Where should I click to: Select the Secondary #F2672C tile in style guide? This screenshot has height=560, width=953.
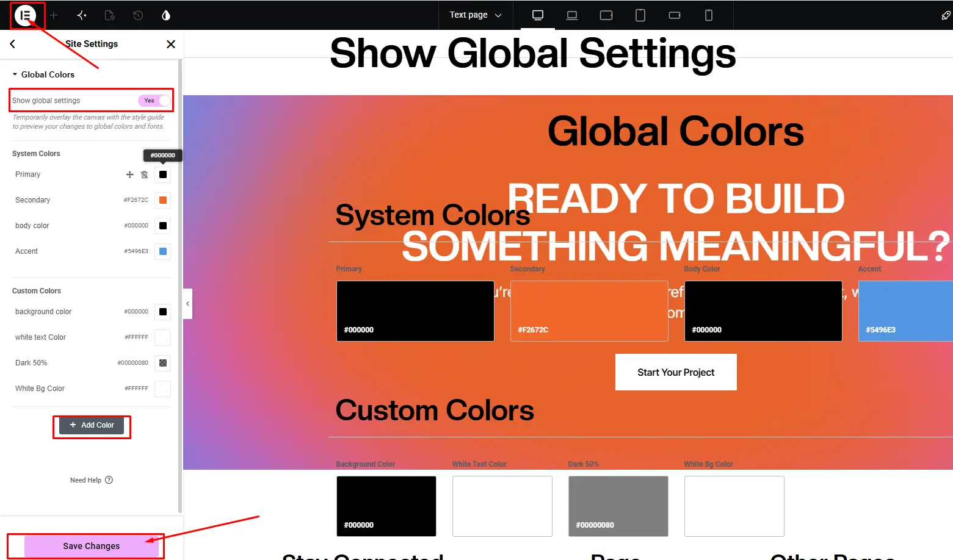[x=589, y=311]
